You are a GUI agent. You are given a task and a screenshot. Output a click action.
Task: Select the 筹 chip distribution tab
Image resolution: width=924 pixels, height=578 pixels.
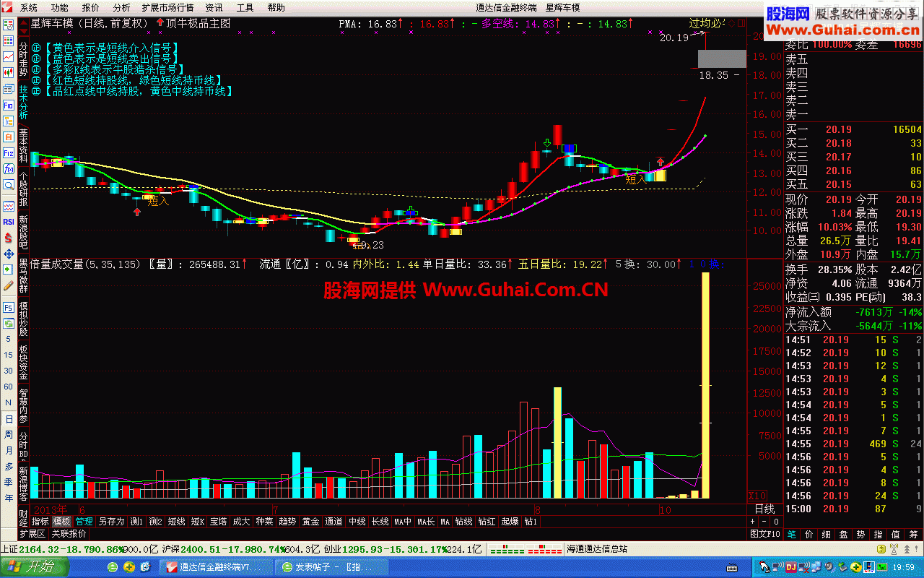pos(914,534)
